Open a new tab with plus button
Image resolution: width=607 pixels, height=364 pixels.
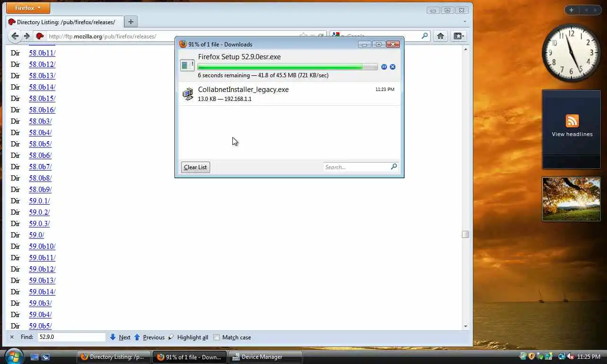coord(131,21)
